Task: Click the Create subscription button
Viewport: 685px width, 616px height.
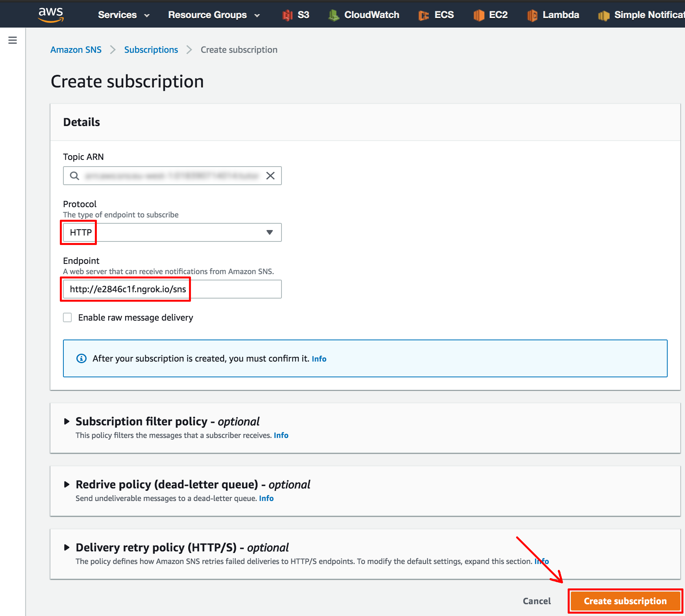Action: 625,601
